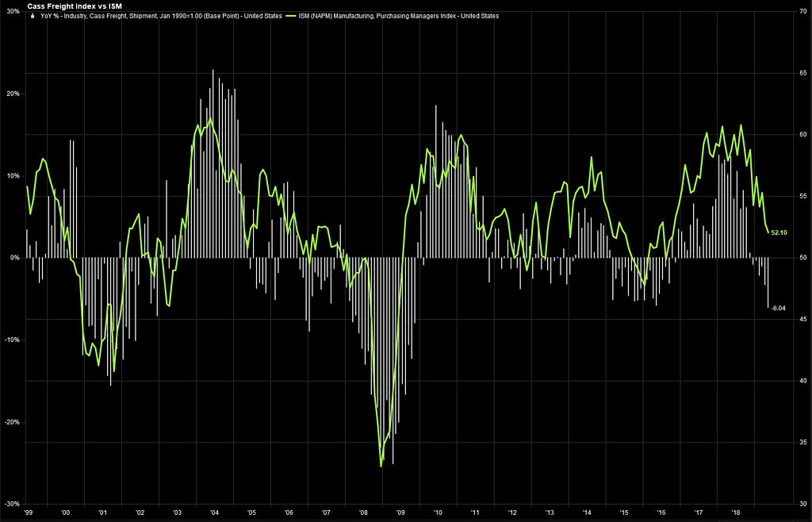Click the '10 year label on the time axis

point(438,512)
